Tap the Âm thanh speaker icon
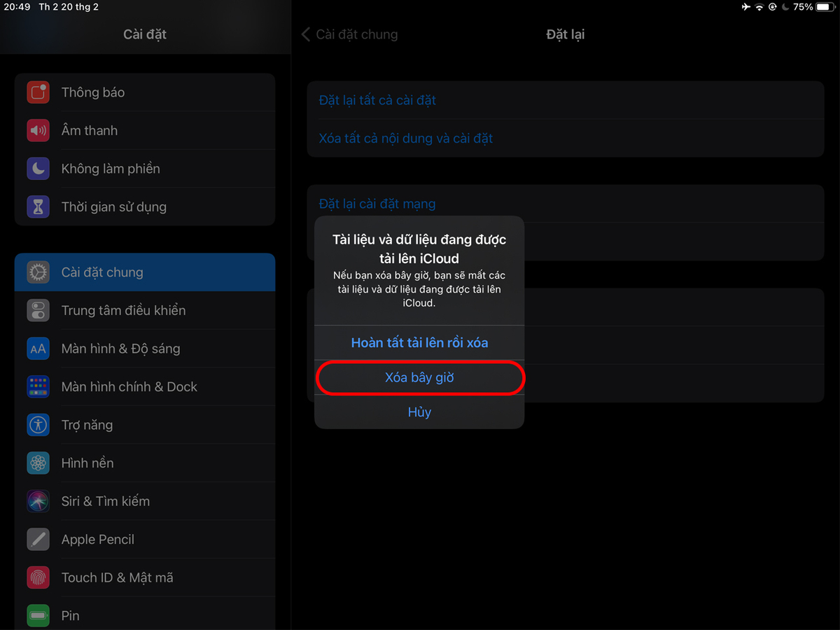Image resolution: width=840 pixels, height=630 pixels. pyautogui.click(x=38, y=130)
